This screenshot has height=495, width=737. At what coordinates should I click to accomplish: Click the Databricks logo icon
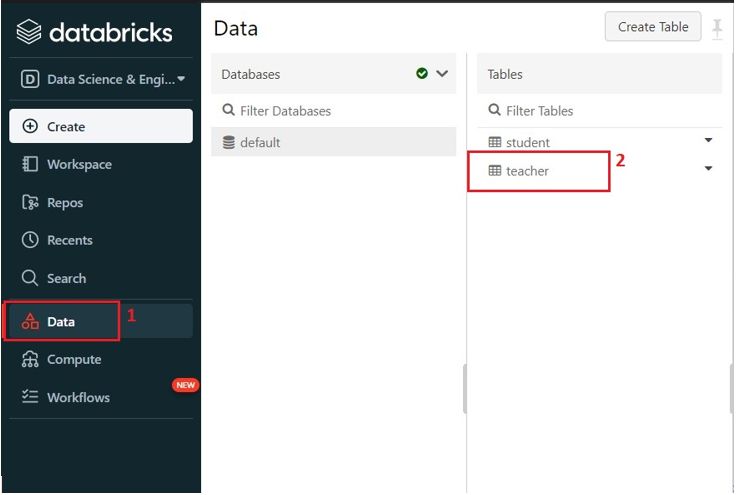click(x=29, y=31)
